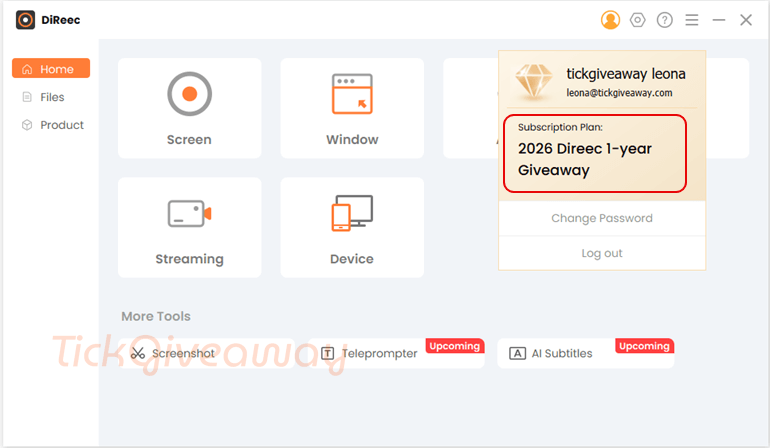Click the Upcoming badge on AI Subtitles
The width and height of the screenshot is (770, 448).
point(644,346)
